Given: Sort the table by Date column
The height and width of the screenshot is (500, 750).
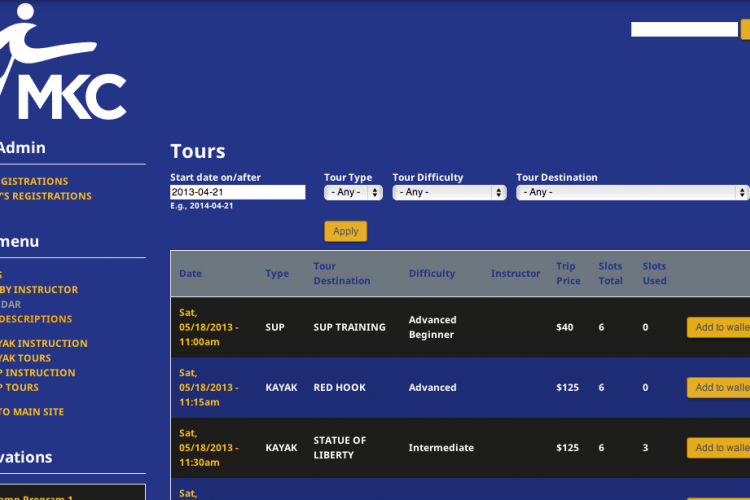Looking at the screenshot, I should [x=190, y=273].
